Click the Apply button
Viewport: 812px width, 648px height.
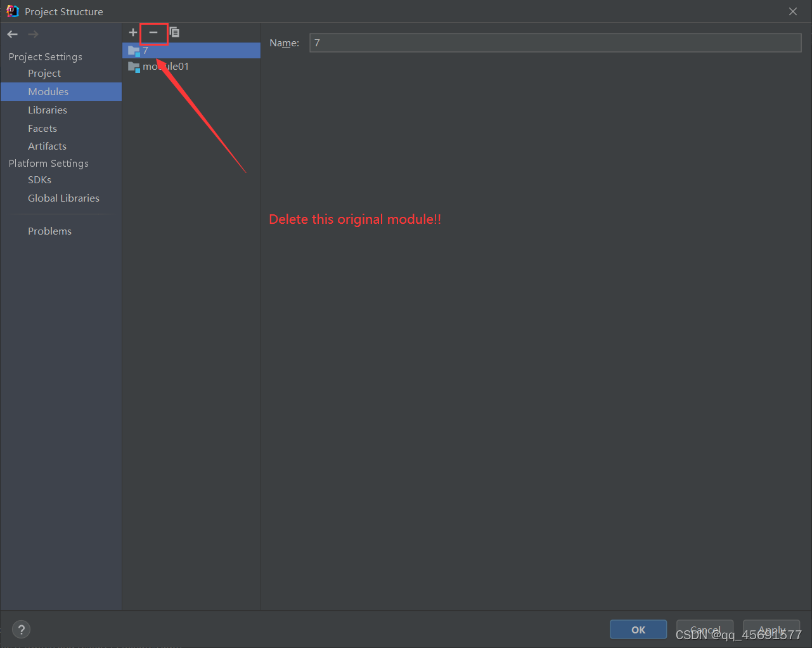click(x=771, y=630)
